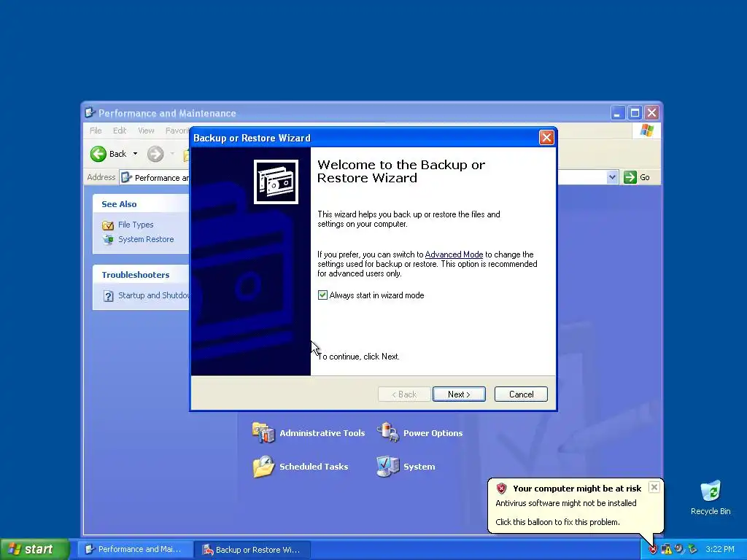Minimize the Performance and Maintenance window

click(617, 113)
